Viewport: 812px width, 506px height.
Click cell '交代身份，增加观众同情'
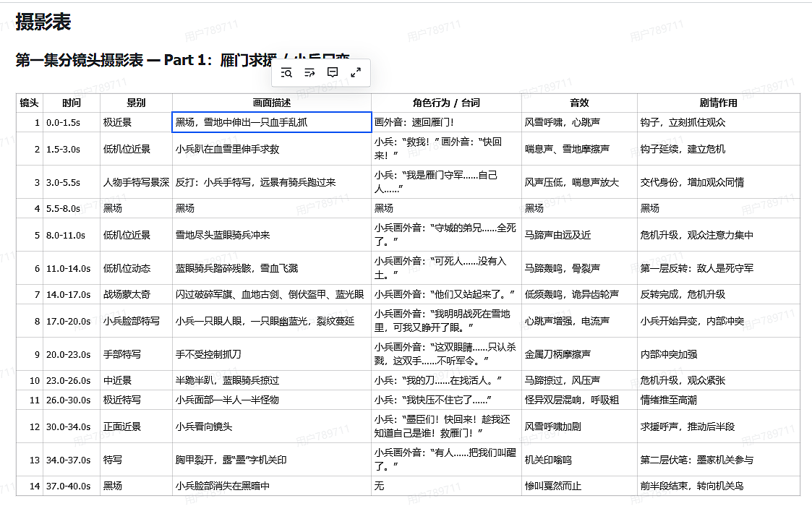point(718,182)
